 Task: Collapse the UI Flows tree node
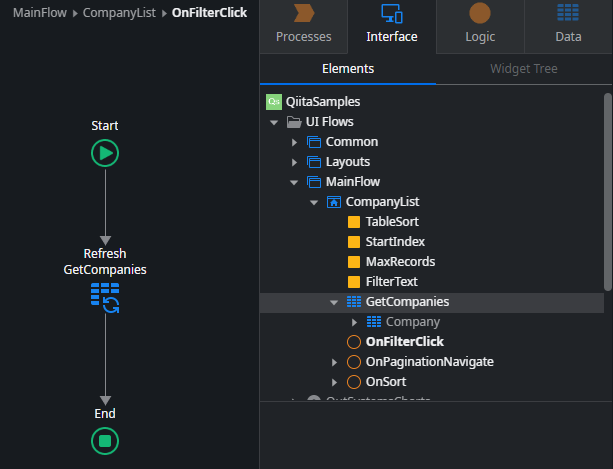274,122
